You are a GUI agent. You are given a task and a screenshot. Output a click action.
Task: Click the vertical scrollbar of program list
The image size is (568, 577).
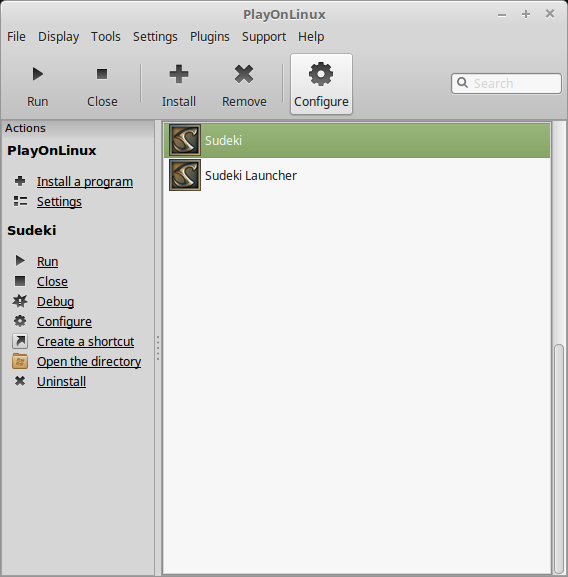[559, 458]
